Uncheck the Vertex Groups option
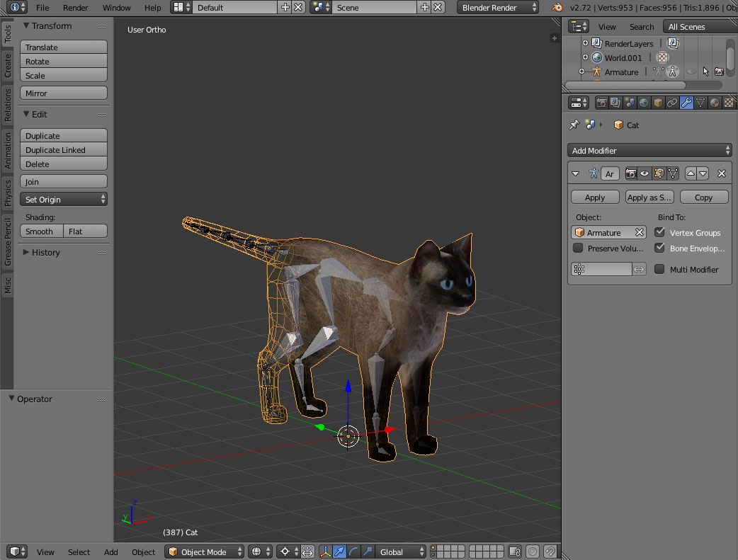This screenshot has height=560, width=738. click(660, 232)
